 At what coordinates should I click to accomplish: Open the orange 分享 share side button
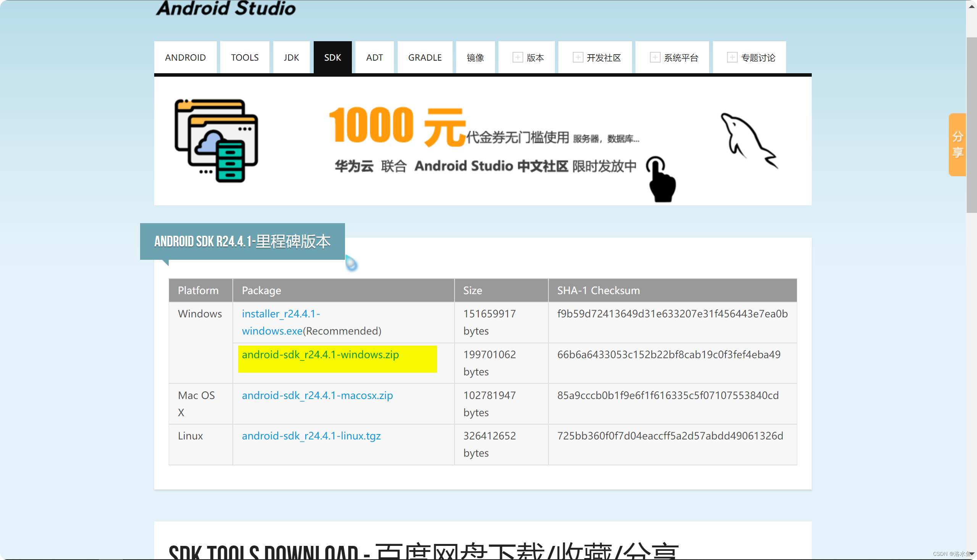click(x=957, y=145)
